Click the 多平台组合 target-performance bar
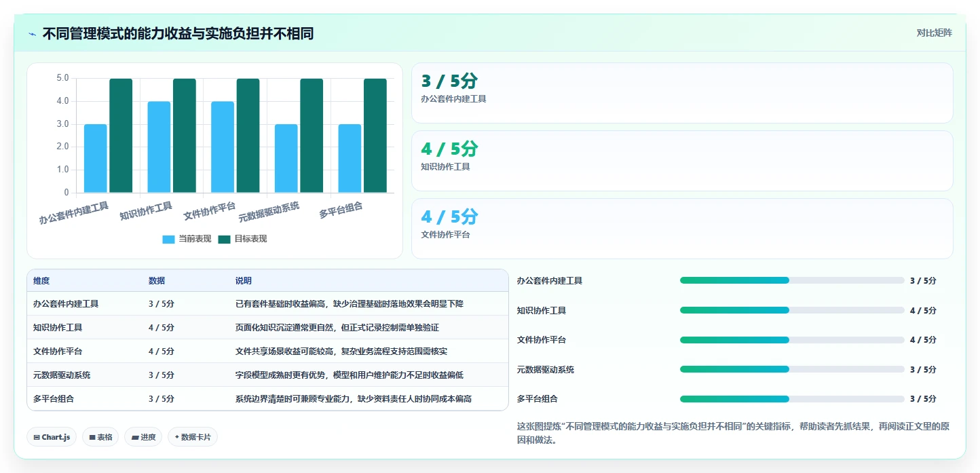The width and height of the screenshot is (980, 473). click(x=375, y=136)
